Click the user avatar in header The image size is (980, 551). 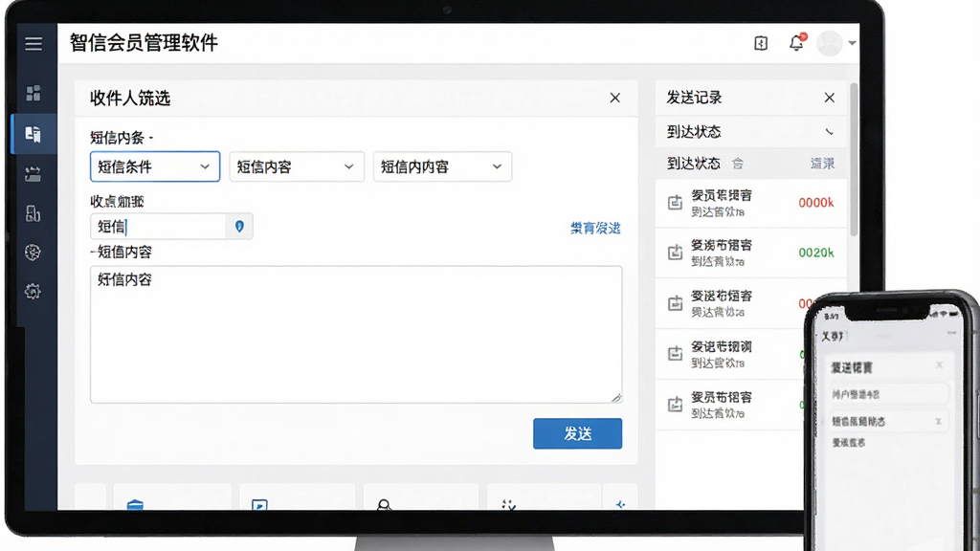[x=830, y=43]
